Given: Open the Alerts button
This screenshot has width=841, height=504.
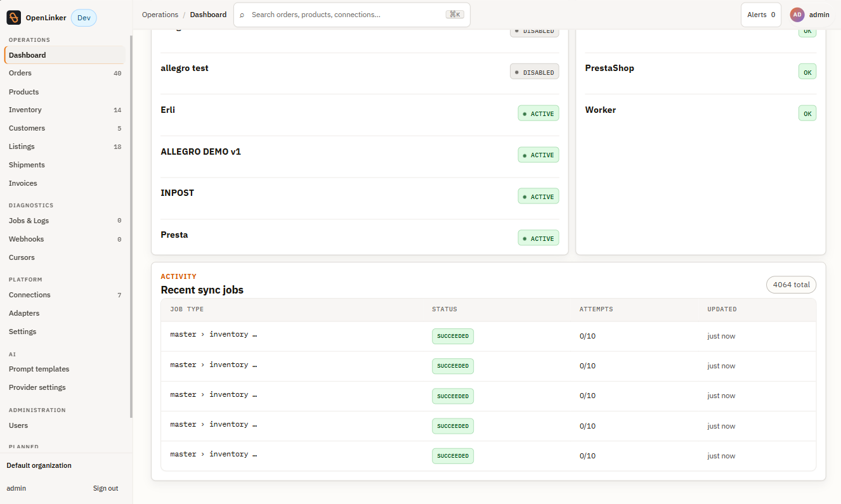Looking at the screenshot, I should pos(761,15).
